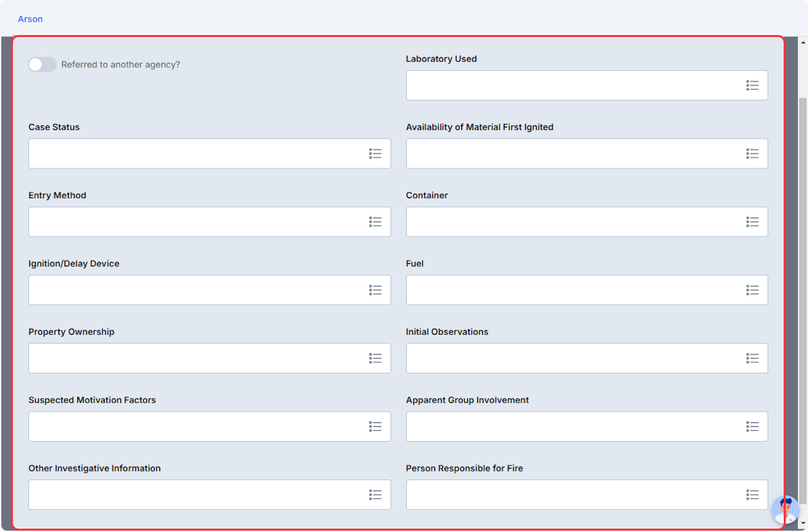Select the Availability of Material First Ignited box
808x532 pixels.
pyautogui.click(x=586, y=154)
